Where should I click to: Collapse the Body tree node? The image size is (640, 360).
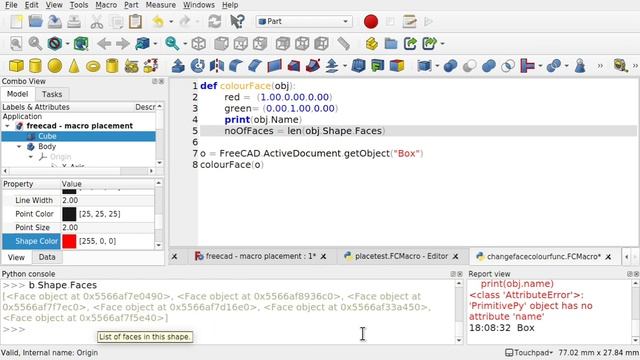(19, 146)
